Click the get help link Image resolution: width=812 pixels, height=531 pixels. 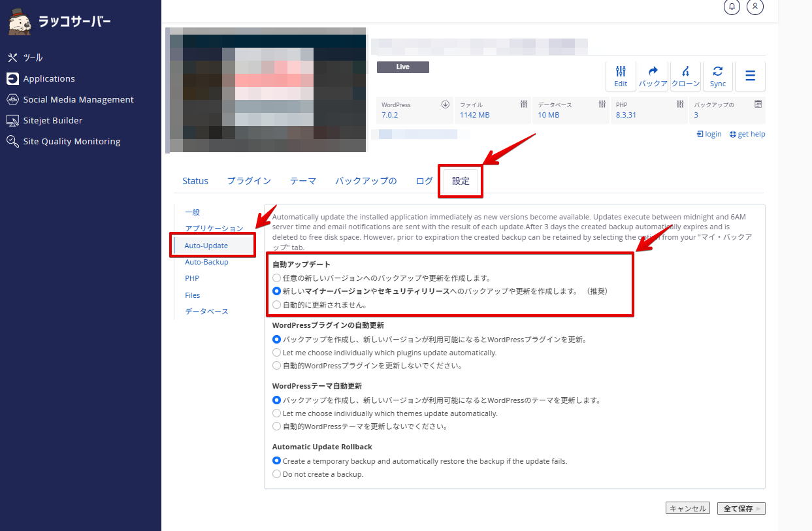point(747,134)
